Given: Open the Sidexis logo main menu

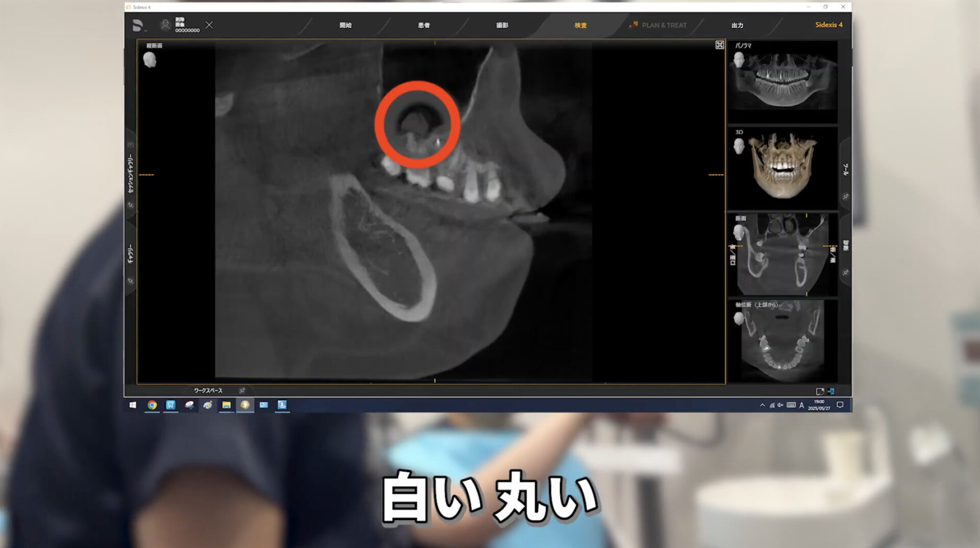Looking at the screenshot, I should pyautogui.click(x=138, y=26).
